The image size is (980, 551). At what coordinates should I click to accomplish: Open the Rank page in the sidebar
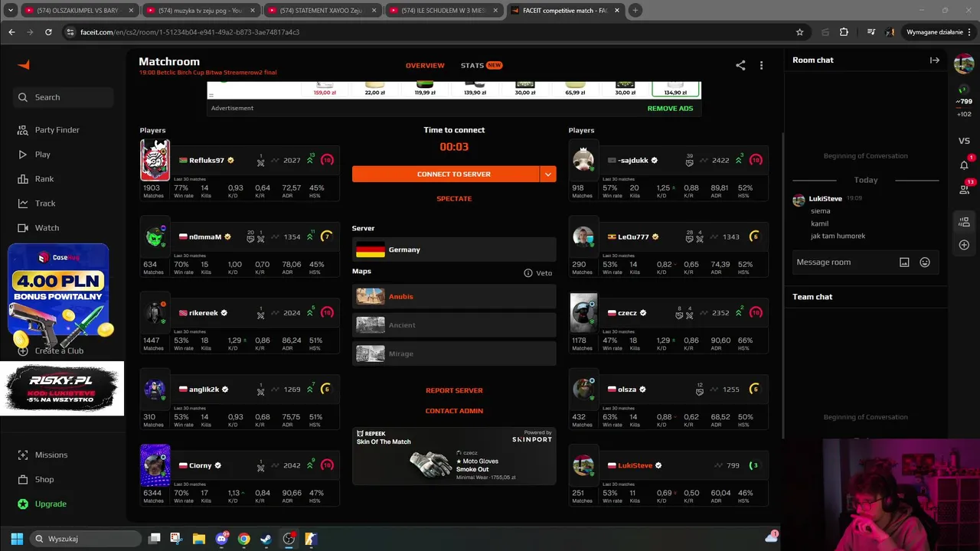point(36,179)
